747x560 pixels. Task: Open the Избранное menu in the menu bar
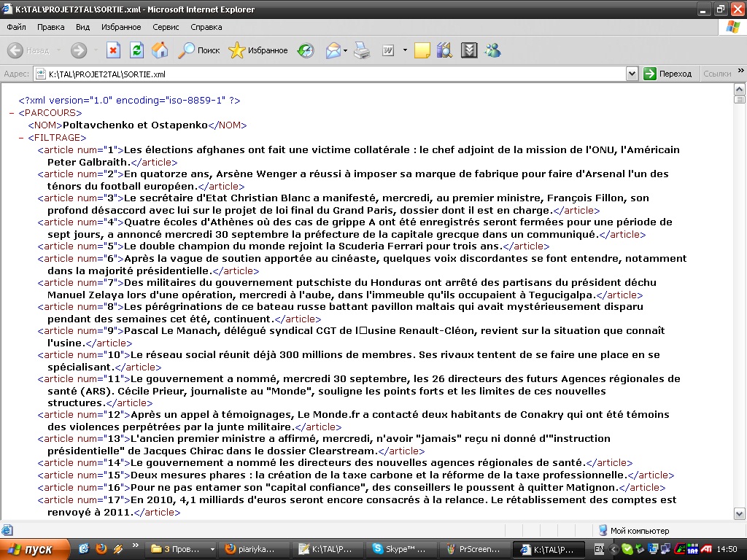[x=121, y=27]
